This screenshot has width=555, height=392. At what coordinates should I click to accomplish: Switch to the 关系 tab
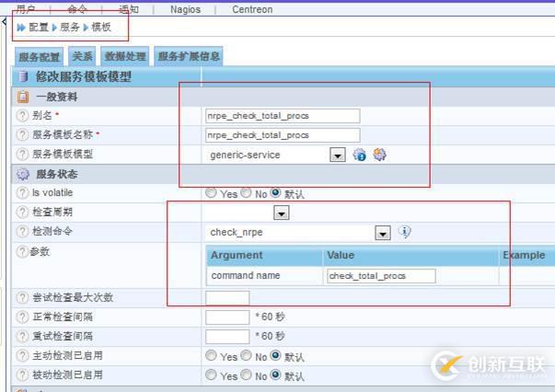click(x=82, y=56)
